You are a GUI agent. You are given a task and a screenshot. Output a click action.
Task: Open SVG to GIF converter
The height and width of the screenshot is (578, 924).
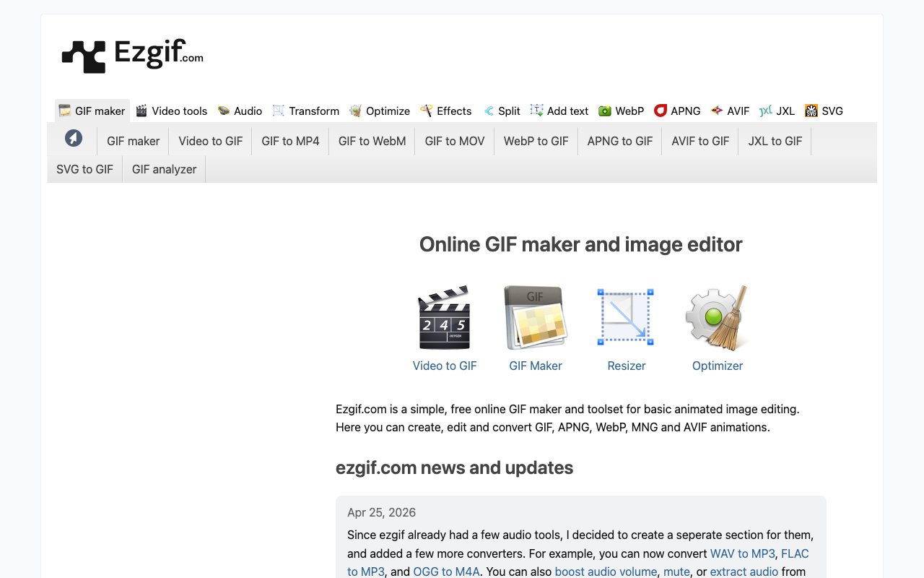85,169
